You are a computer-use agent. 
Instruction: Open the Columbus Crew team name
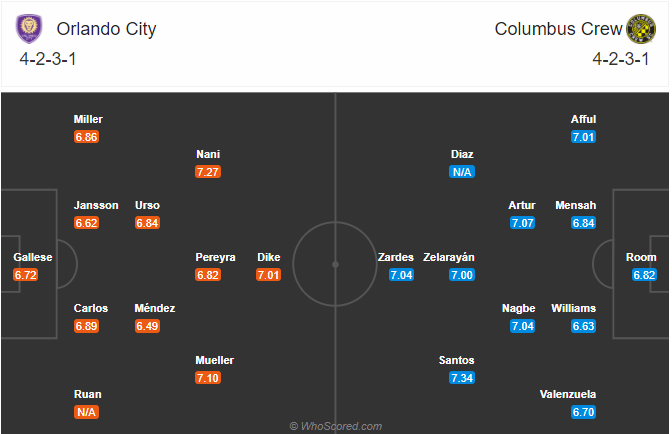tap(558, 29)
